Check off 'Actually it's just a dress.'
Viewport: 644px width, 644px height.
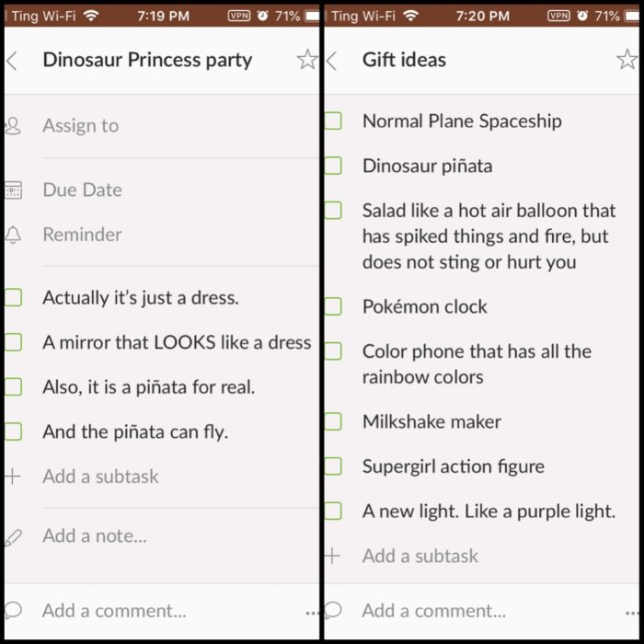coord(13,297)
